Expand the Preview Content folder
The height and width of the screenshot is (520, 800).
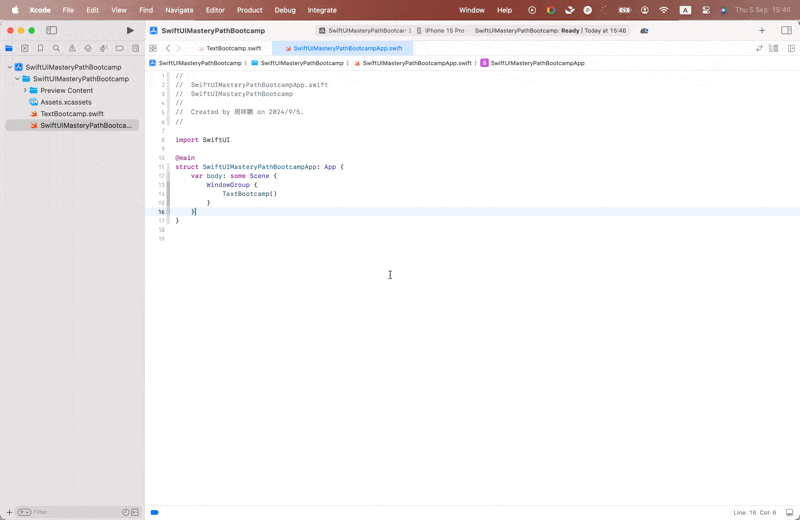(x=25, y=90)
